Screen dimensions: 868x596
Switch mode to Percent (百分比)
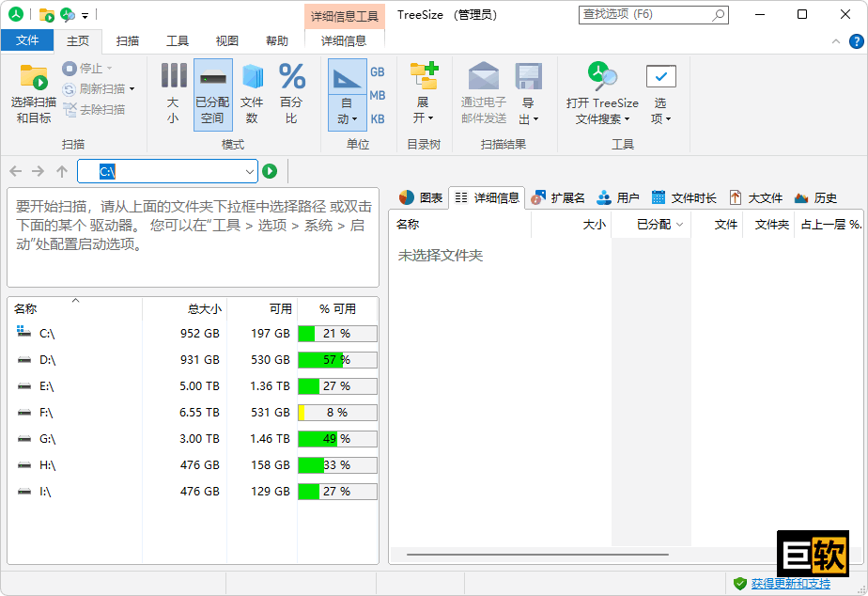tap(292, 95)
